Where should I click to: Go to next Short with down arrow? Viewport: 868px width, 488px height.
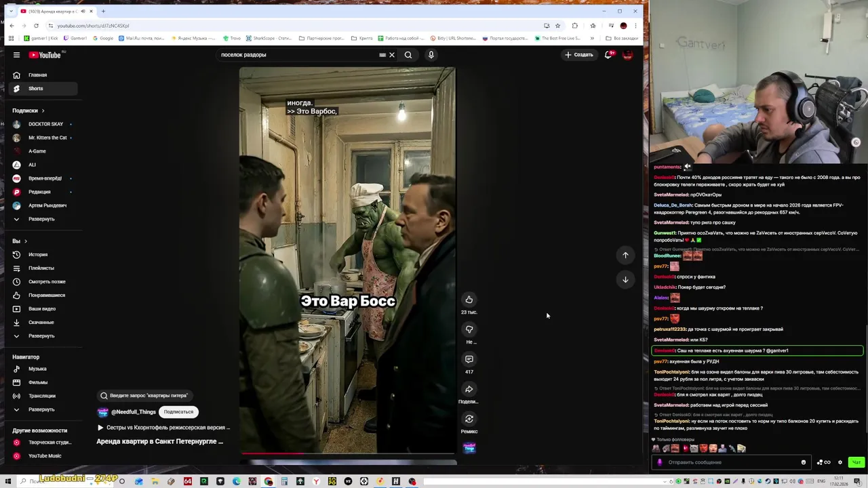point(625,279)
